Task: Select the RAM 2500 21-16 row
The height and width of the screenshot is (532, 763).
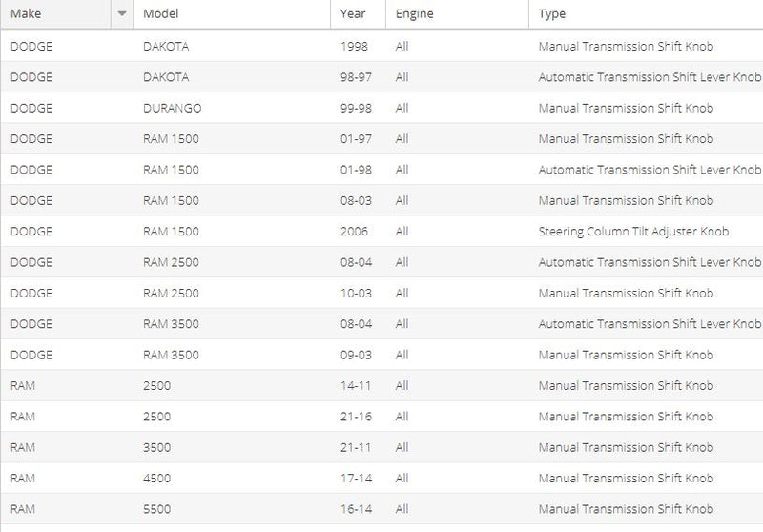Action: (382, 417)
